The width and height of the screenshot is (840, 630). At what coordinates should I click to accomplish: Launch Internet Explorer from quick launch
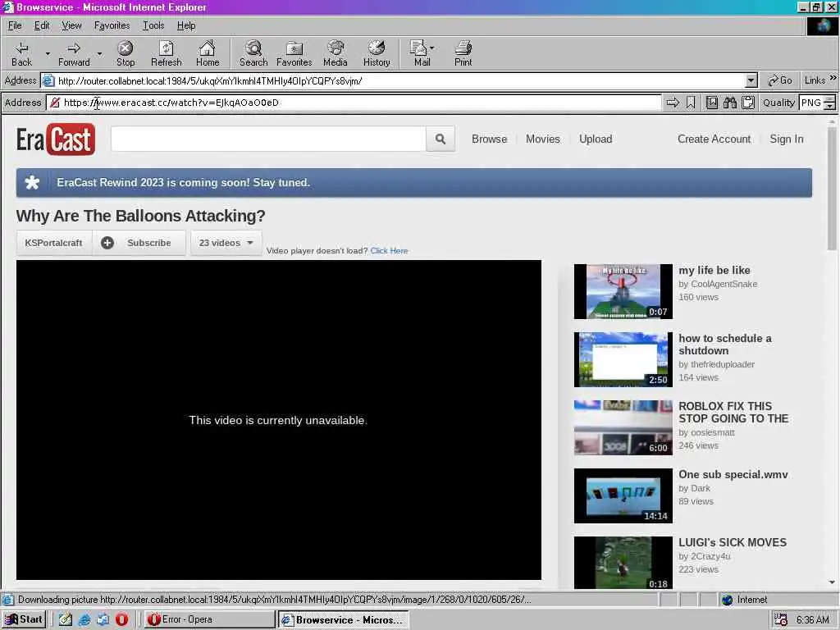pos(84,619)
